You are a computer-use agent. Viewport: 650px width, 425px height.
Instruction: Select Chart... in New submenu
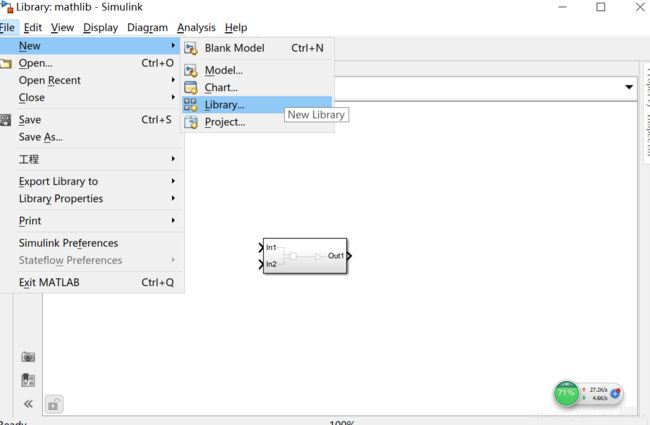257,87
